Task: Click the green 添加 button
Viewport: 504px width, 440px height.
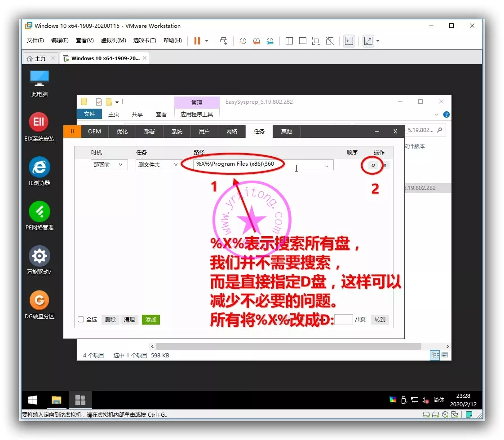Action: tap(151, 320)
